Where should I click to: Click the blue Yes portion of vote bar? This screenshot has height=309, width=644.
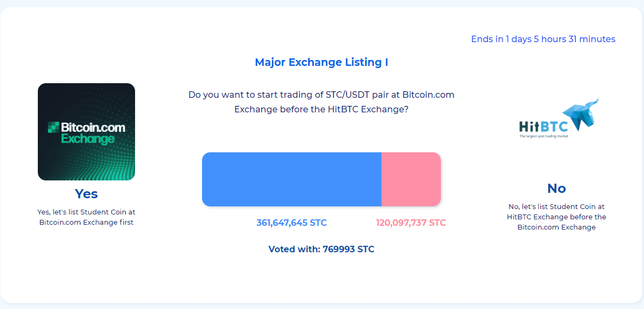click(292, 179)
